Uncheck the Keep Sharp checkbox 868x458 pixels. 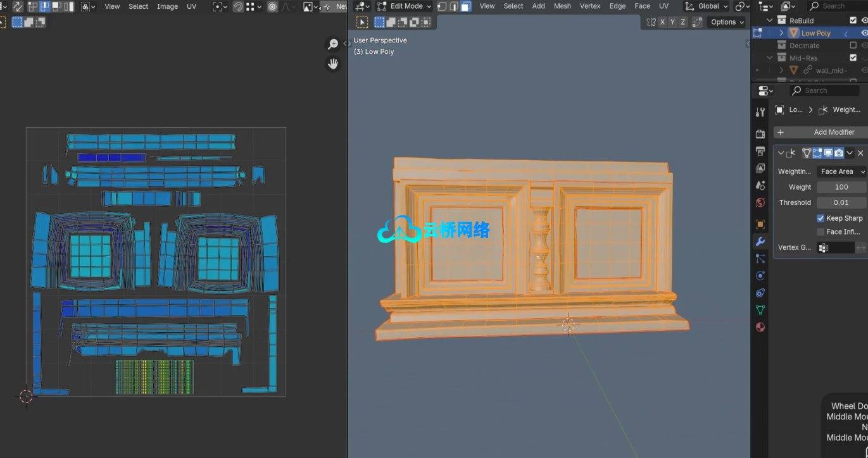[821, 218]
